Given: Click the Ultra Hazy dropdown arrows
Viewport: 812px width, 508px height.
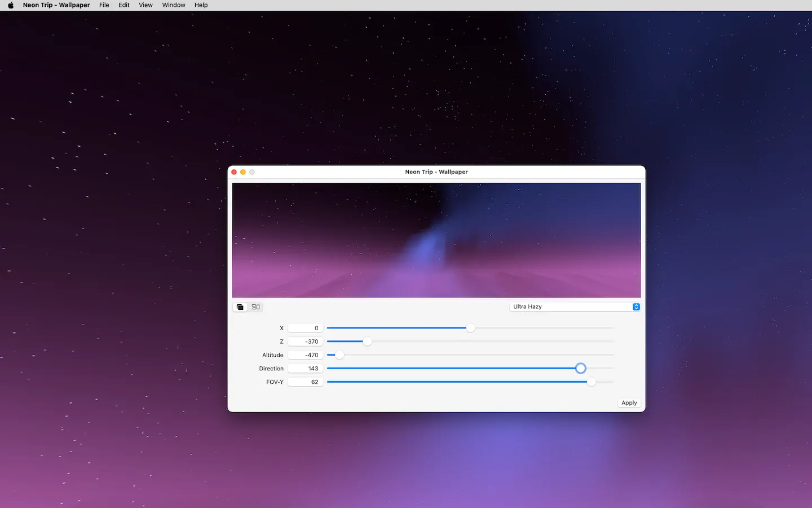Looking at the screenshot, I should [636, 307].
